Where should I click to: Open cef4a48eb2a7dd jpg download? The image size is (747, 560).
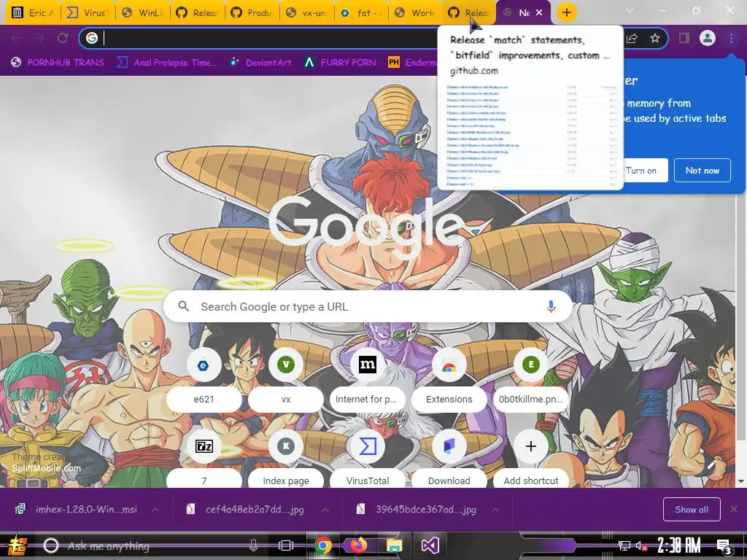click(x=245, y=510)
